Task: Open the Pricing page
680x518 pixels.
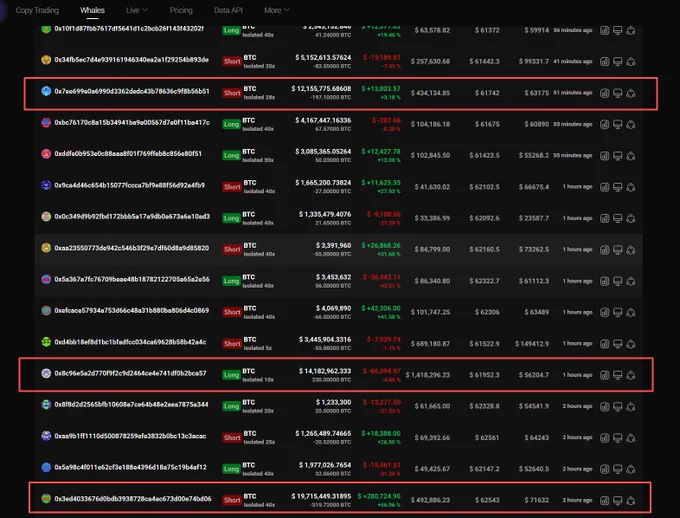Action: coord(181,10)
